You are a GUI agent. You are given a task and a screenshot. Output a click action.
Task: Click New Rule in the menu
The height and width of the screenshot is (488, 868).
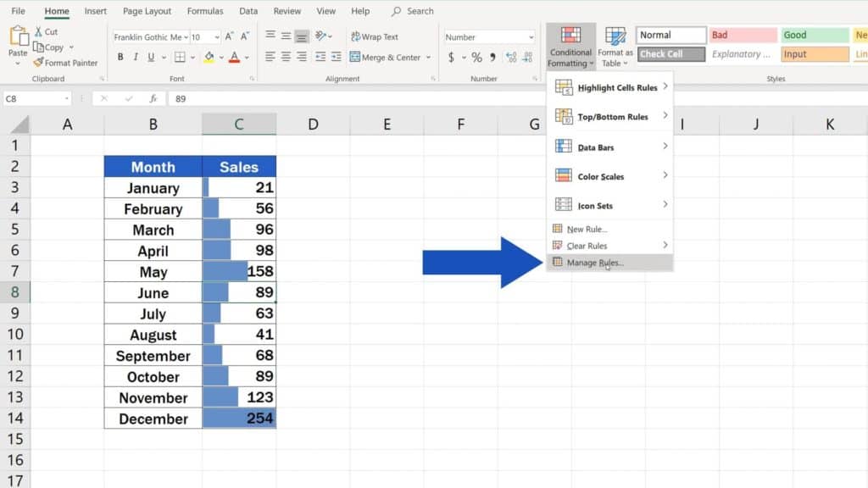[x=587, y=229]
